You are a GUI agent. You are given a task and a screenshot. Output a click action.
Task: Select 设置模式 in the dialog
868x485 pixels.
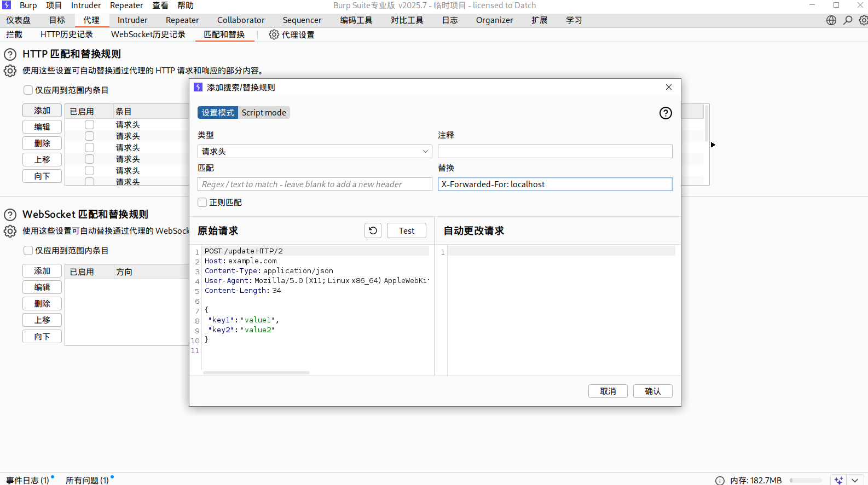218,113
